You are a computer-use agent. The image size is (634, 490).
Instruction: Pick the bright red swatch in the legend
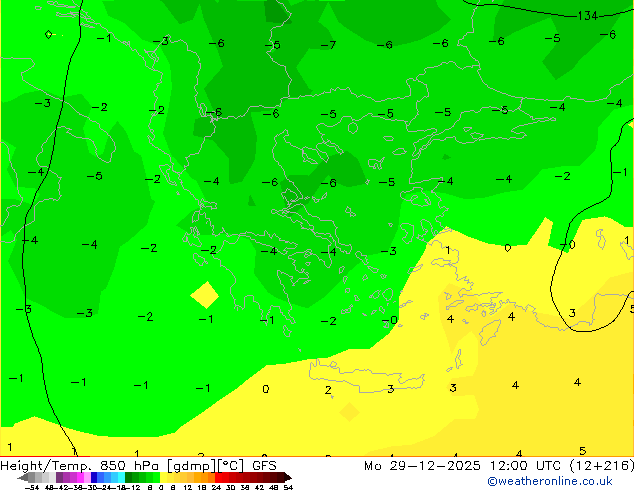coord(218,477)
